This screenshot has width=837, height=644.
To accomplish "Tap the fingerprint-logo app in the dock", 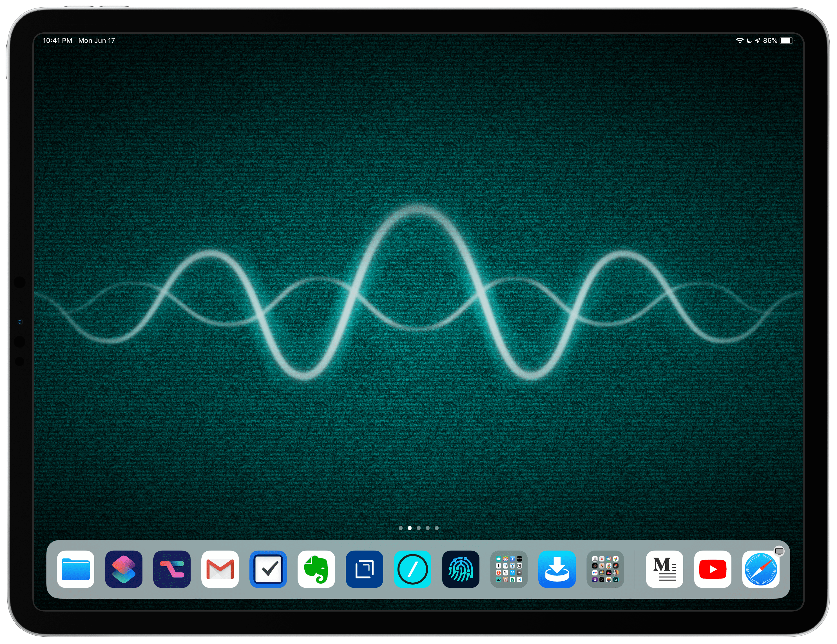I will pyautogui.click(x=461, y=570).
